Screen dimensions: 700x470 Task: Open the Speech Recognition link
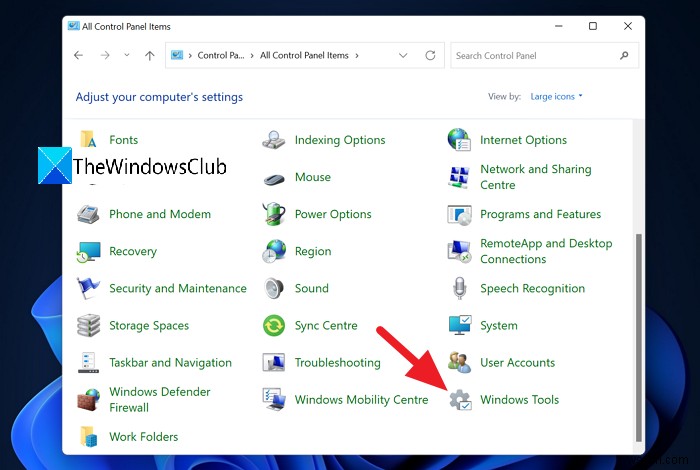532,289
